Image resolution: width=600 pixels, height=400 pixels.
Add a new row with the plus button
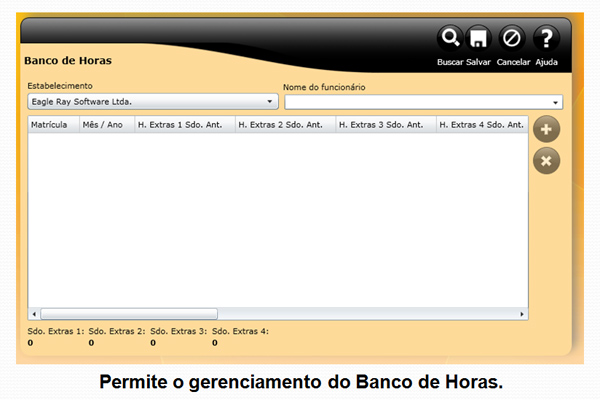click(546, 129)
